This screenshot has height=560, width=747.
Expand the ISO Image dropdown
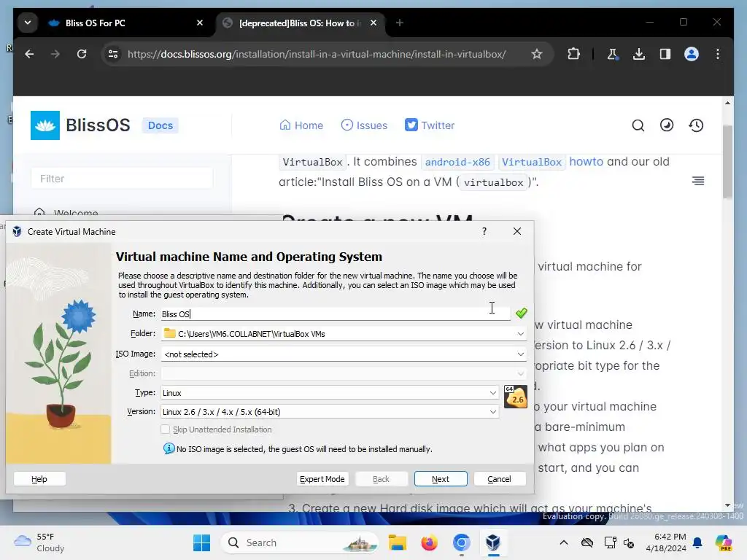521,354
